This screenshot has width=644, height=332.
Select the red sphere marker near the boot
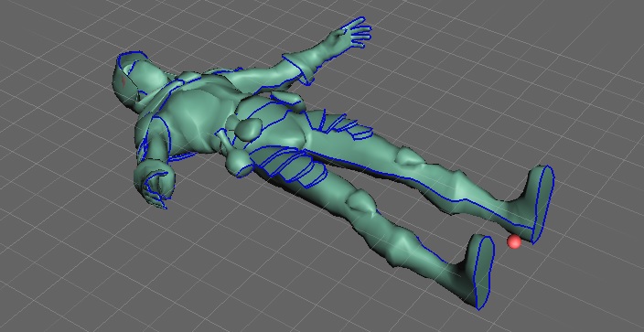(x=514, y=241)
